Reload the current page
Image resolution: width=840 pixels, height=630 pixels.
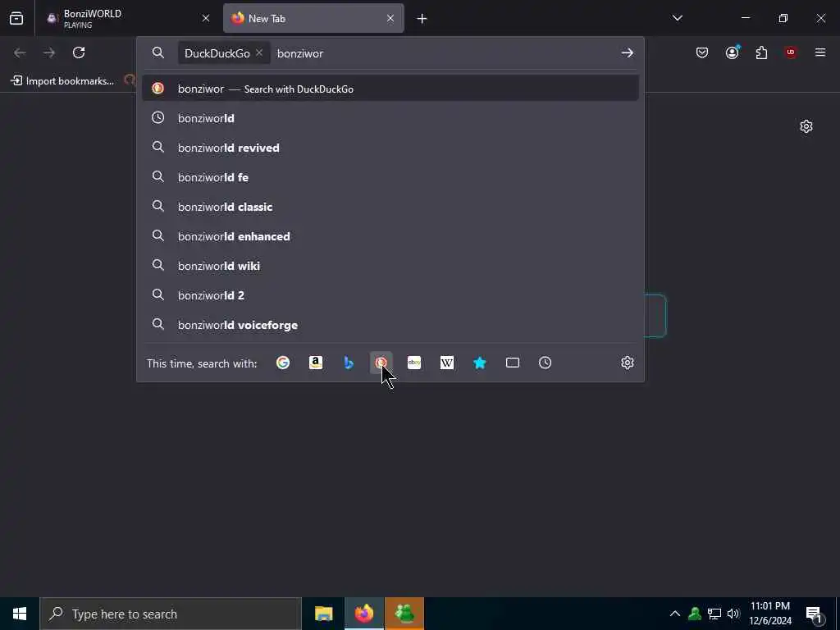tap(79, 52)
